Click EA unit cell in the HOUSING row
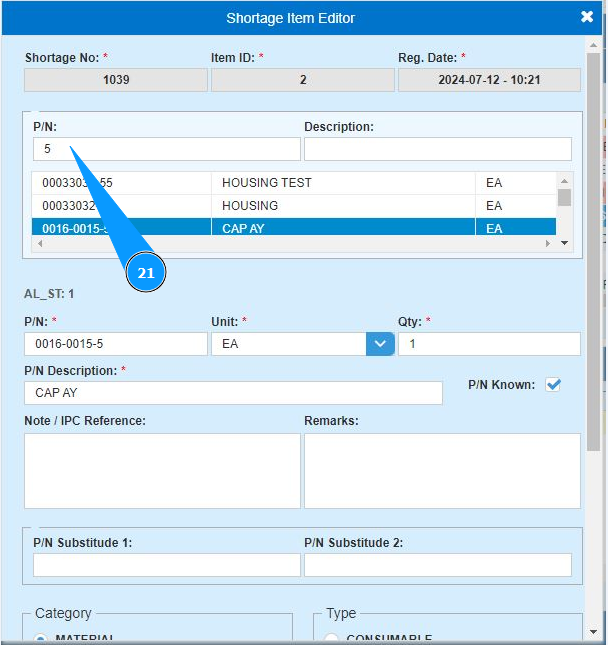Image resolution: width=608 pixels, height=645 pixels. [x=516, y=206]
